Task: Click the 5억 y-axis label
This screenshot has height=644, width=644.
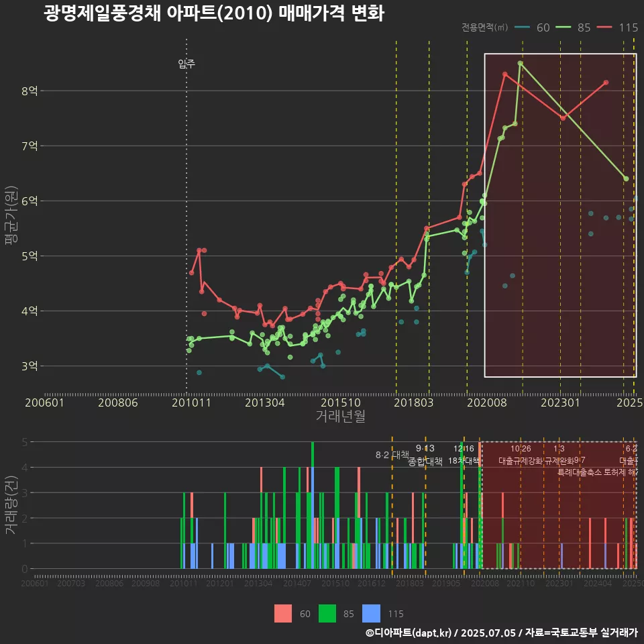Action: [x=30, y=256]
